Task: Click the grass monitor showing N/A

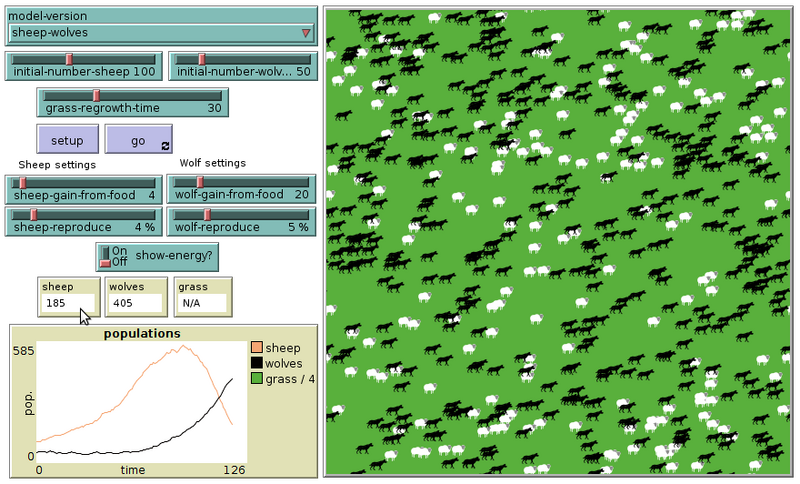Action: tap(197, 297)
